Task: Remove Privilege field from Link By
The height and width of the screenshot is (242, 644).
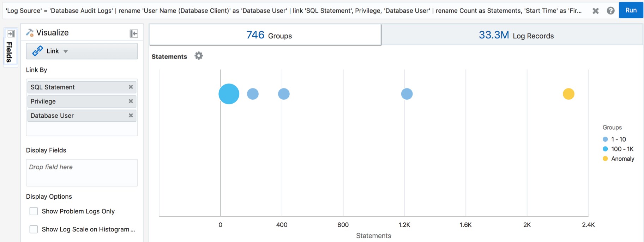Action: coord(131,101)
